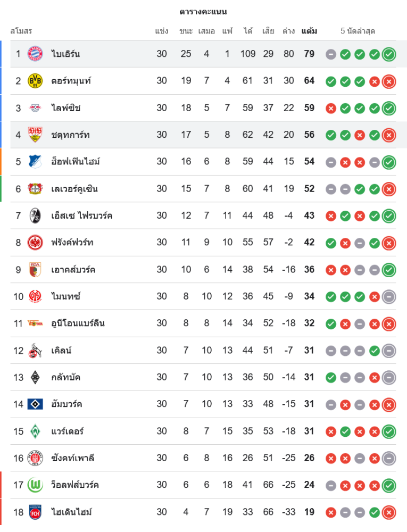Click the Borussia Dortmund BVB logo
Screen dimensions: 407x532
point(35,81)
